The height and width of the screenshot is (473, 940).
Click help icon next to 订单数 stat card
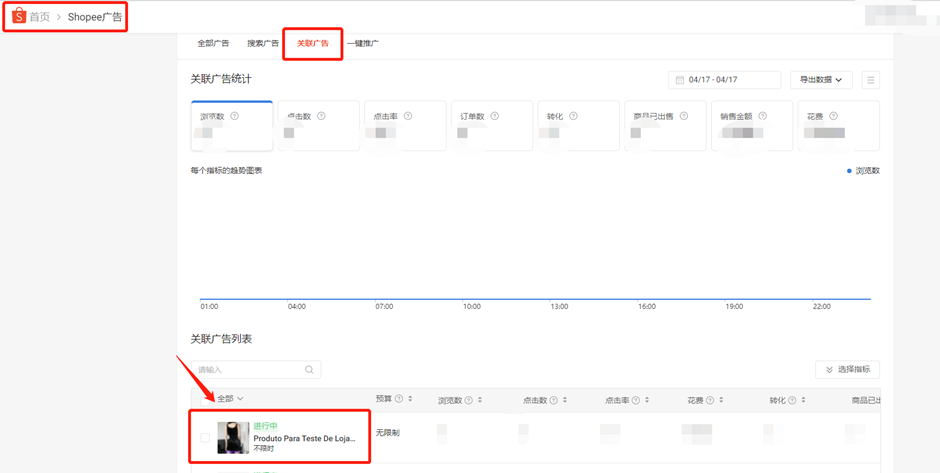(494, 116)
